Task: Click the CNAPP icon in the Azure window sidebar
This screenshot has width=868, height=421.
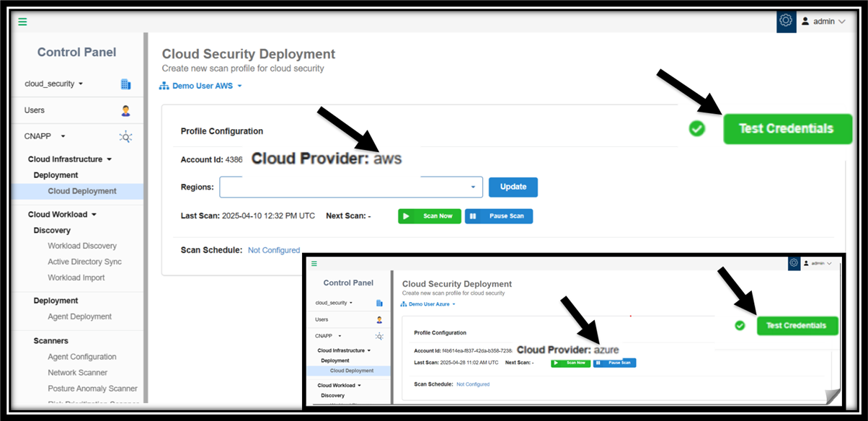Action: point(379,336)
